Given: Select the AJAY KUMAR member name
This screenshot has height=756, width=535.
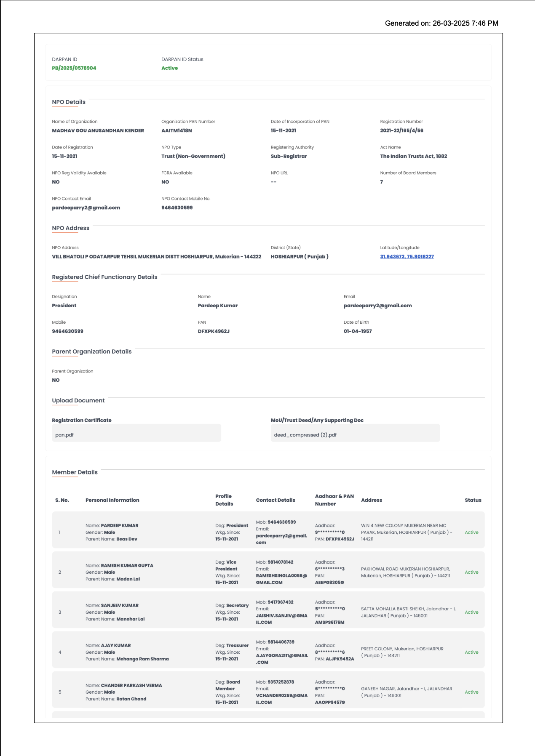Looking at the screenshot, I should coord(115,645).
